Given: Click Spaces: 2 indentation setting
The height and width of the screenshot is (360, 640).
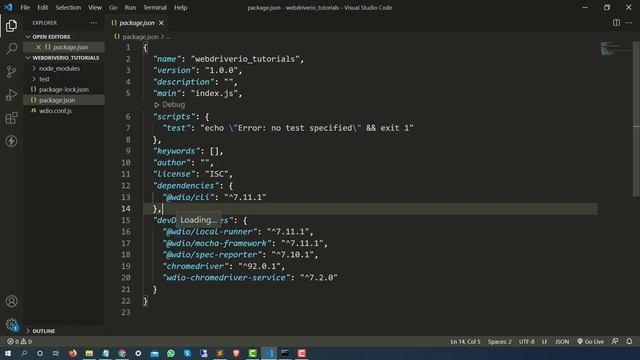Looking at the screenshot, I should tap(499, 341).
